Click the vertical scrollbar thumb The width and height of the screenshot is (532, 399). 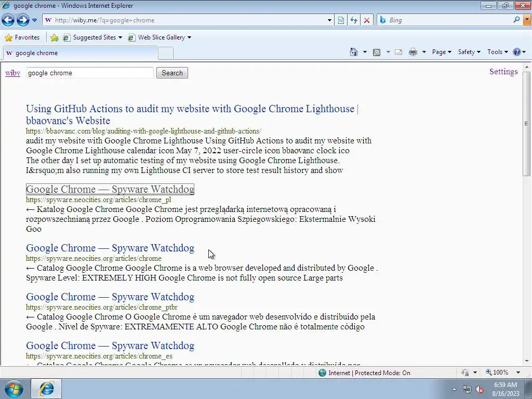[x=527, y=124]
